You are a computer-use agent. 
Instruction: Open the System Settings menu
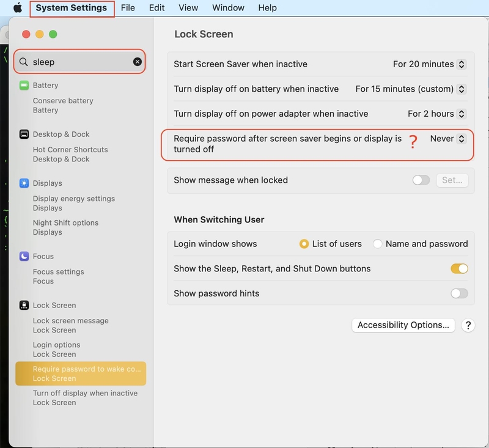[72, 8]
